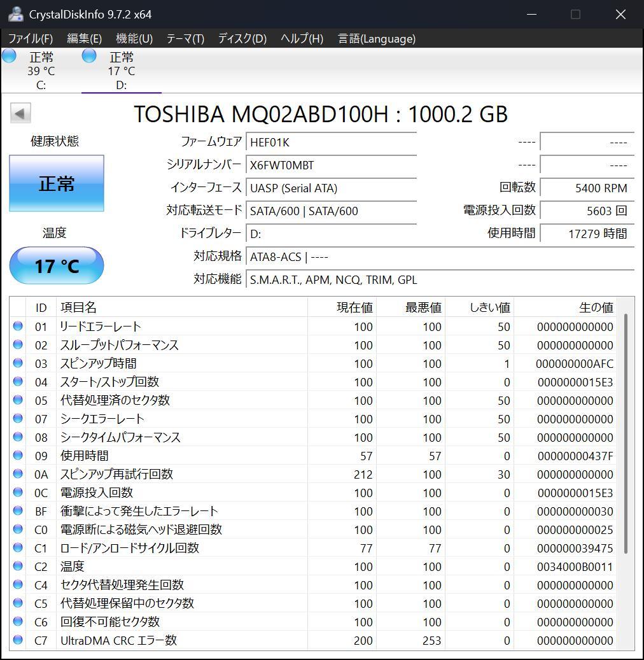
Task: Click the previous disk arrow button
Action: point(20,113)
